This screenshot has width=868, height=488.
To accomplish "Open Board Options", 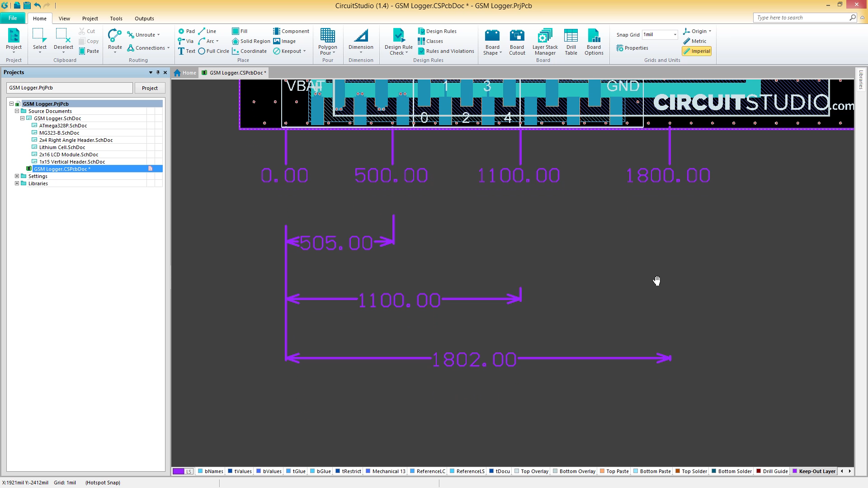I will [594, 43].
